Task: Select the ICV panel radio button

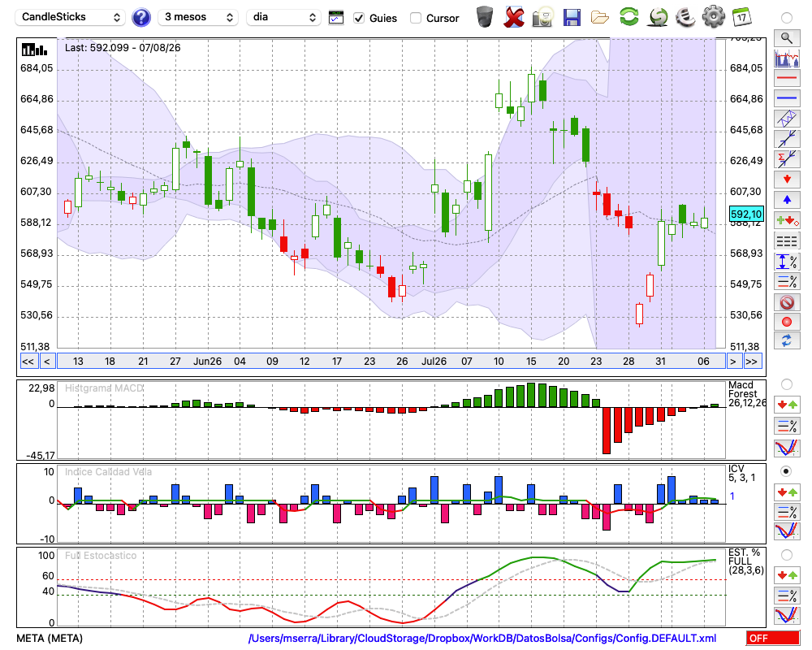Action: 786,471
